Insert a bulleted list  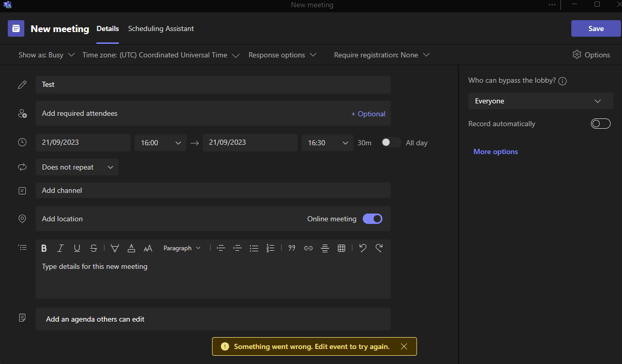click(254, 248)
